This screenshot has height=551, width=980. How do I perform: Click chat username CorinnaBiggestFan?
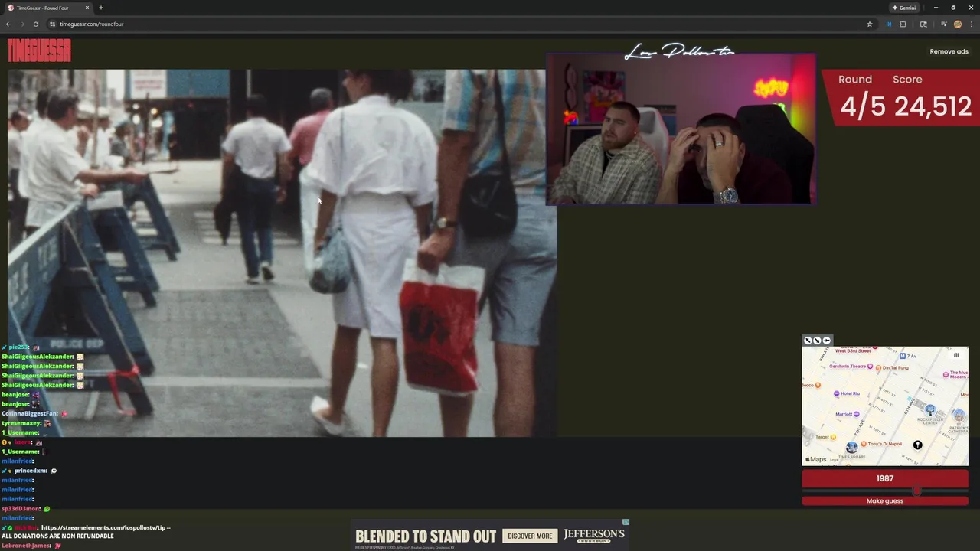pyautogui.click(x=30, y=413)
